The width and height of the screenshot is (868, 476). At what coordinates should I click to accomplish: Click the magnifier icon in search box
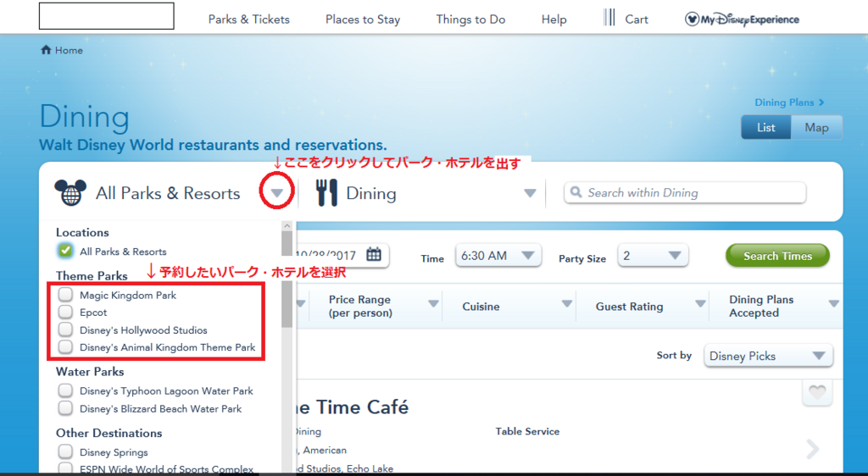(576, 192)
